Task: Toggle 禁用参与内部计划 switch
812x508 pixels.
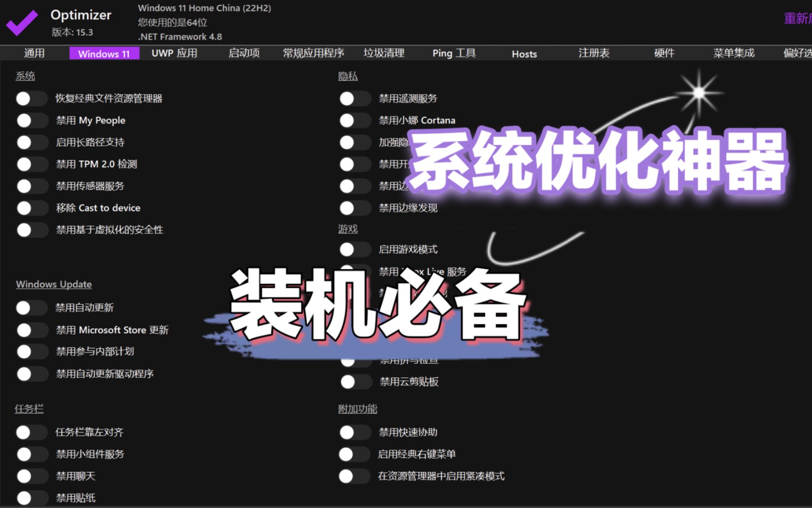Action: [32, 351]
